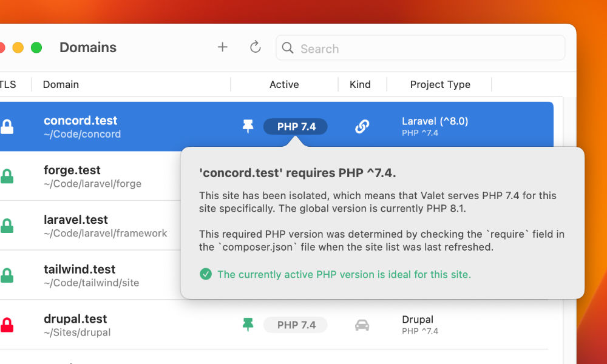Sort by the Kind column header

click(x=360, y=84)
